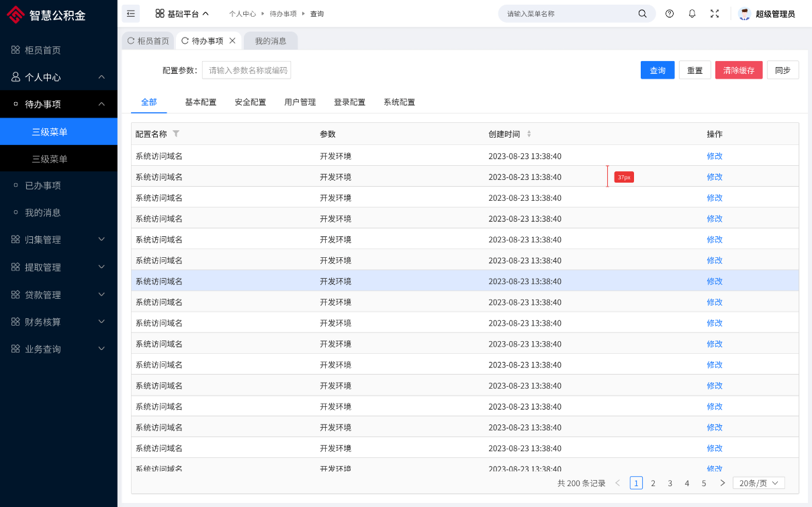Open notifications bell icon
812x507 pixels.
pyautogui.click(x=692, y=13)
